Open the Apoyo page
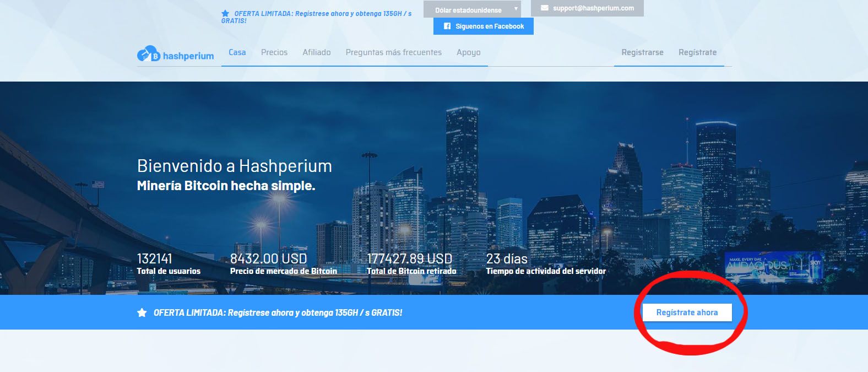Image resolution: width=868 pixels, height=372 pixels. (x=469, y=52)
